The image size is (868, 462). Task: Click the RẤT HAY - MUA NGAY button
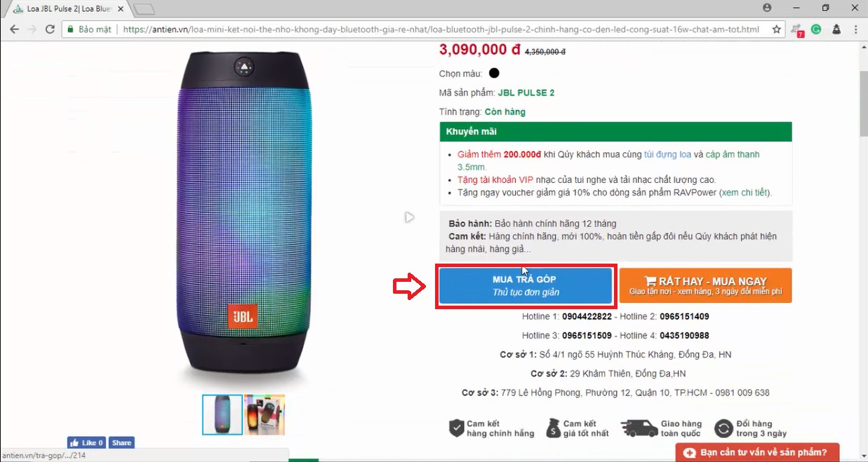coord(705,285)
